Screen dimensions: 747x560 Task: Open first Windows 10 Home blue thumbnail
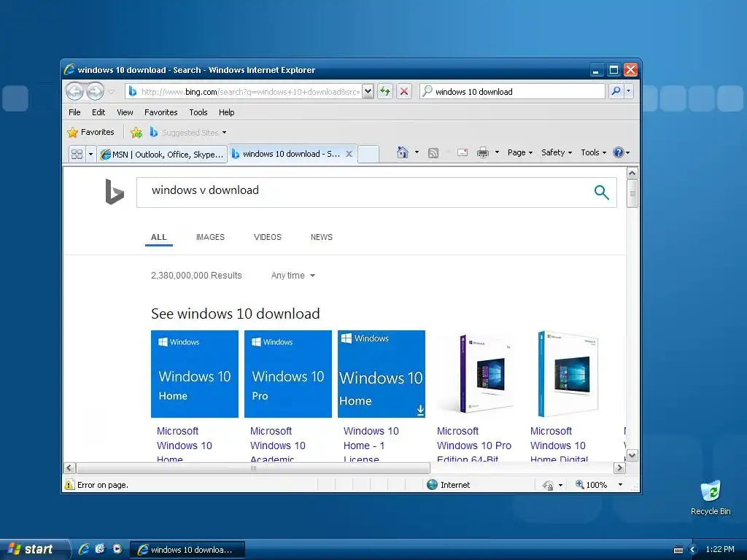point(194,374)
